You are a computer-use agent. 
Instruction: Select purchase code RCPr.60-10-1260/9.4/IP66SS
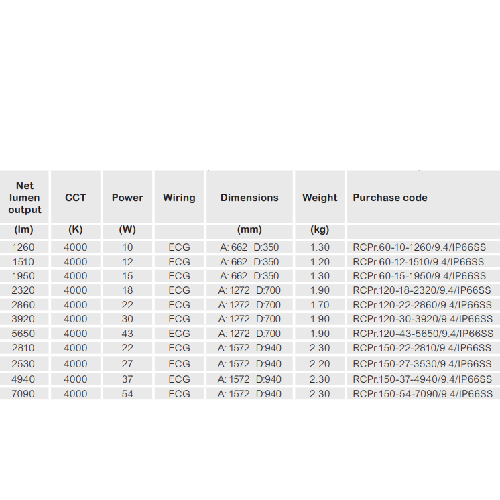point(419,247)
